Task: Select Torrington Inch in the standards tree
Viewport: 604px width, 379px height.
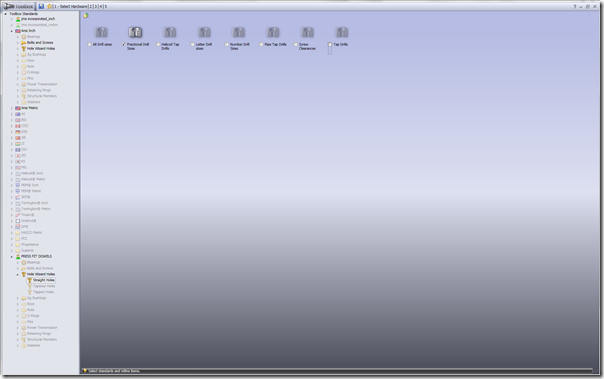Action: click(34, 203)
